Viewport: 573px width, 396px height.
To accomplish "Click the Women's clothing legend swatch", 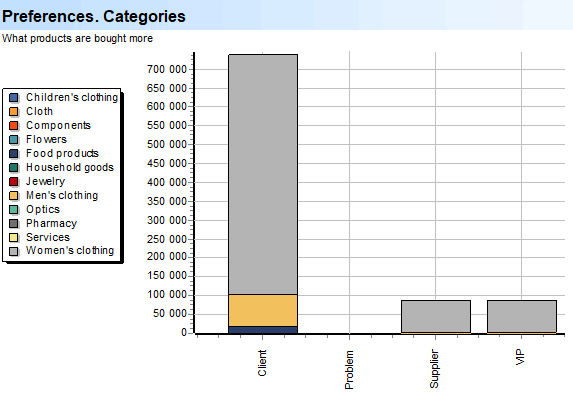I will pyautogui.click(x=14, y=251).
